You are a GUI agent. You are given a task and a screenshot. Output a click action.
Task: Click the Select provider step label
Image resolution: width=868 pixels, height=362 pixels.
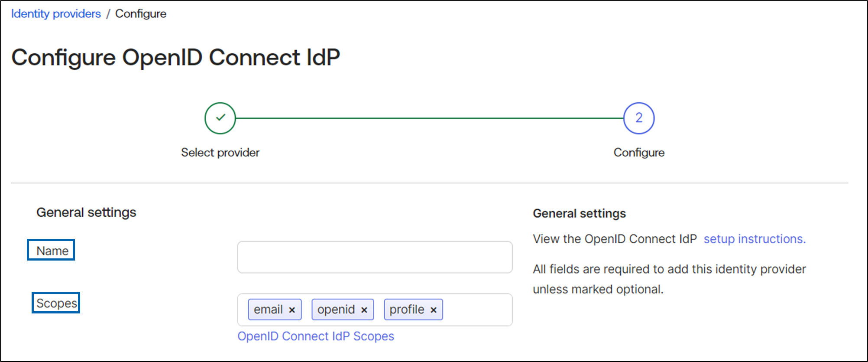click(x=220, y=153)
